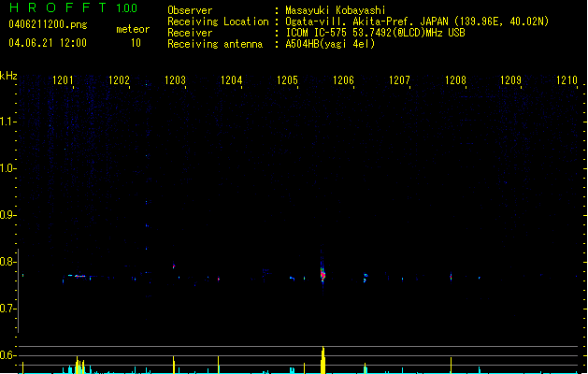Click the 0.7 kHz frequency axis label
Screen dimensions: 588x374
(x=7, y=309)
